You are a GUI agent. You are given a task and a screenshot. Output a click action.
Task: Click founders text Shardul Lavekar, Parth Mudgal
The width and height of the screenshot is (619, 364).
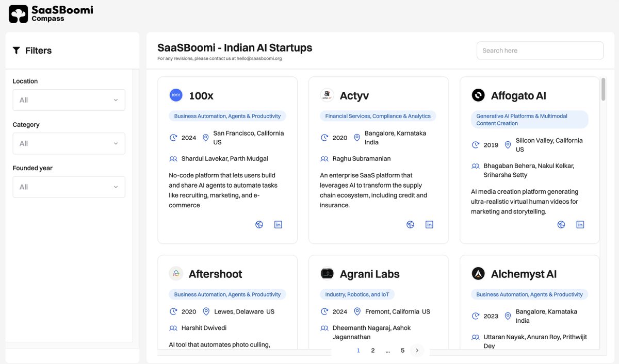click(x=225, y=159)
